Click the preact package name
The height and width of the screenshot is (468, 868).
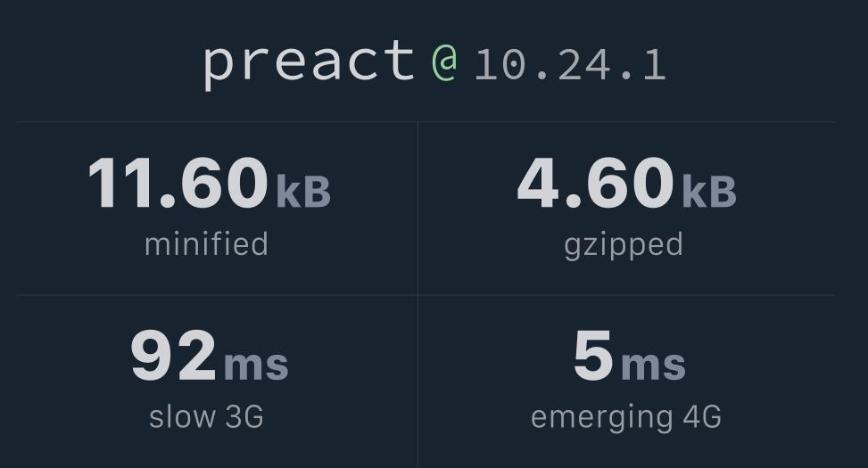[309, 63]
